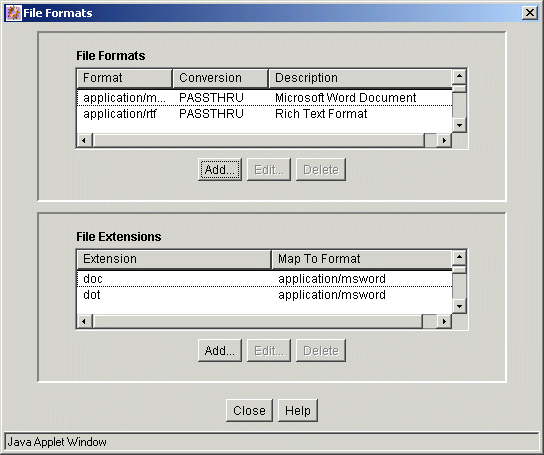Click Add... under File Extensions list
The width and height of the screenshot is (544, 455).
(x=220, y=351)
